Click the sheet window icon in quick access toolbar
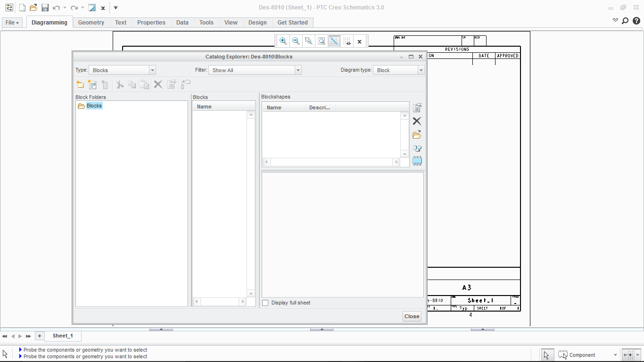This screenshot has height=362, width=644. click(92, 8)
